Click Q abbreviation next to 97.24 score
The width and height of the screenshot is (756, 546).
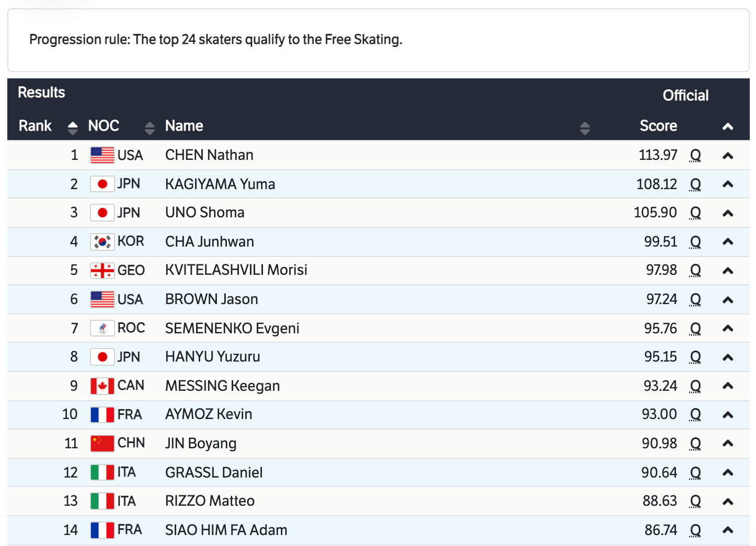click(x=695, y=299)
